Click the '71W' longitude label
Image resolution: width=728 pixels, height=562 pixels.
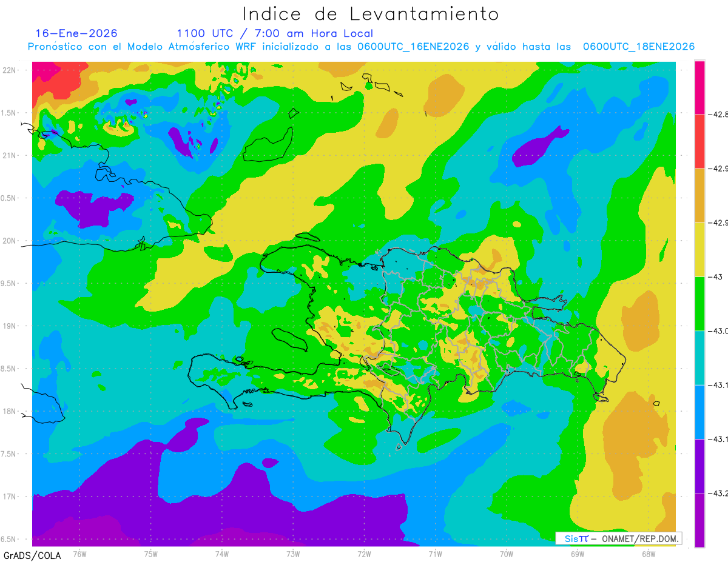[x=435, y=554]
